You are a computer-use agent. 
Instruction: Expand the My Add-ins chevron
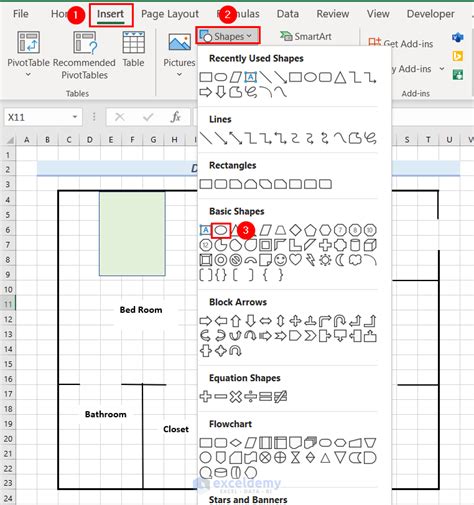tap(442, 69)
